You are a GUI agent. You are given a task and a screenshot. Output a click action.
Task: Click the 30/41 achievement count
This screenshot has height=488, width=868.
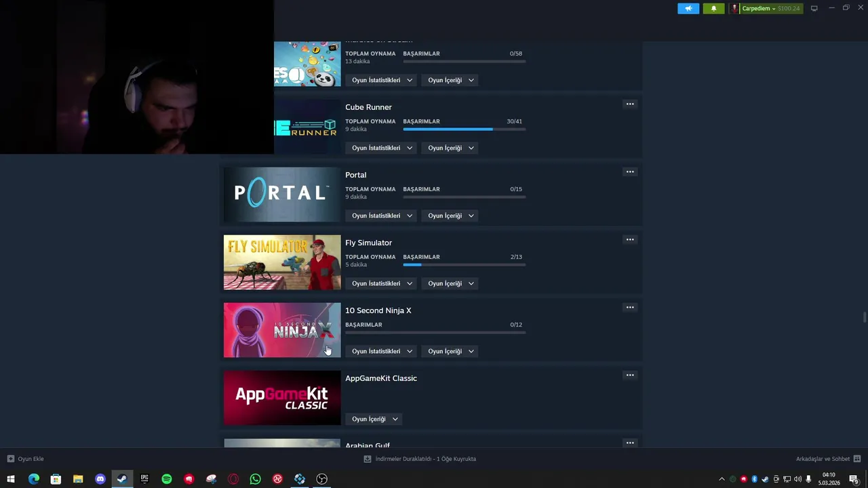point(514,121)
